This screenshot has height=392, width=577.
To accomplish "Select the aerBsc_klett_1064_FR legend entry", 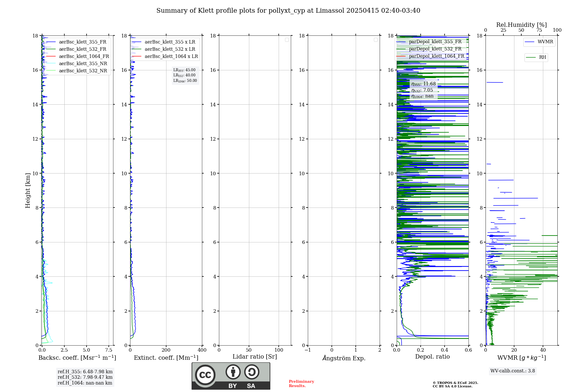I will (x=84, y=56).
